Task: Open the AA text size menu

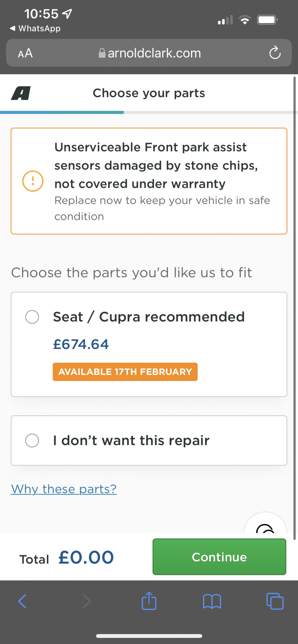Action: [x=25, y=53]
